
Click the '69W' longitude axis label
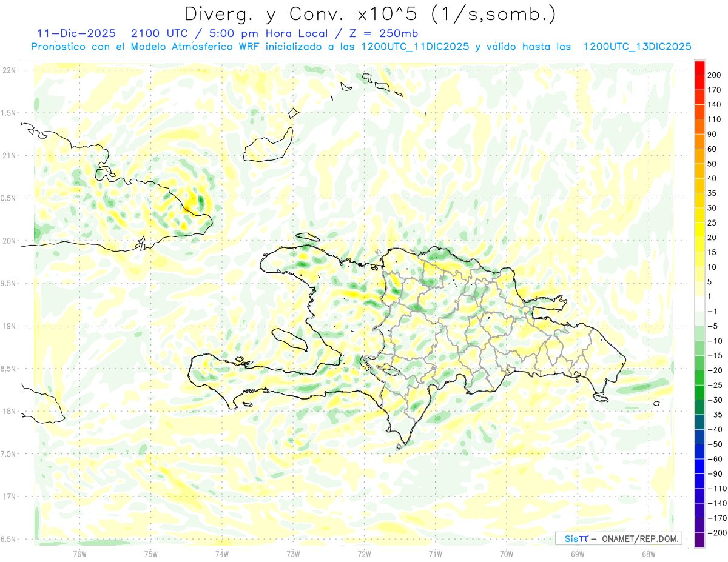pos(578,554)
